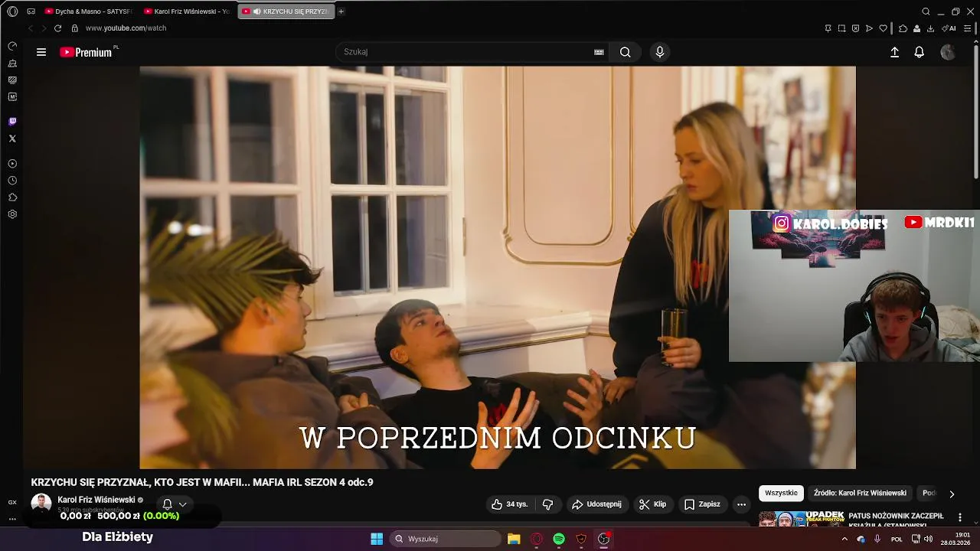Like the video with 34 tys. button

510,504
